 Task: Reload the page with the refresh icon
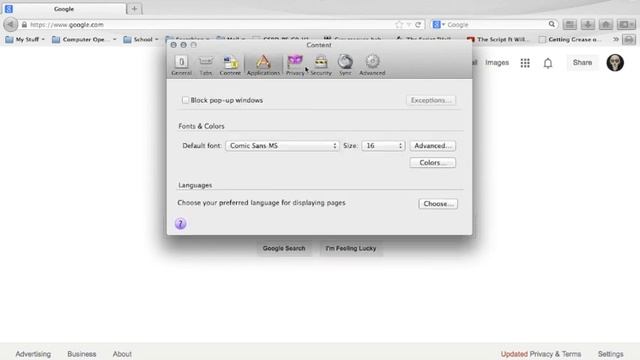pos(418,24)
